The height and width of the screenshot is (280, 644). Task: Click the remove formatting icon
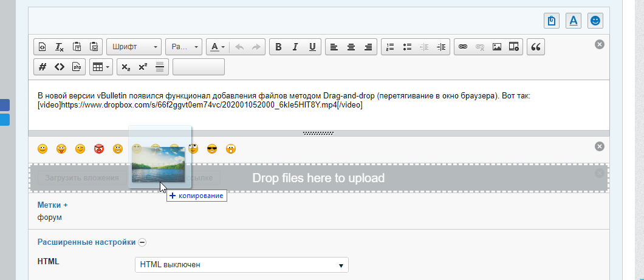(60, 47)
